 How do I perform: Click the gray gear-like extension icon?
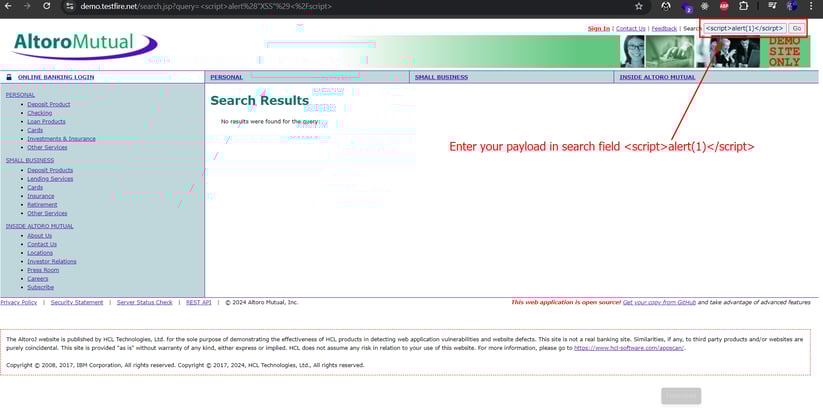(x=704, y=6)
